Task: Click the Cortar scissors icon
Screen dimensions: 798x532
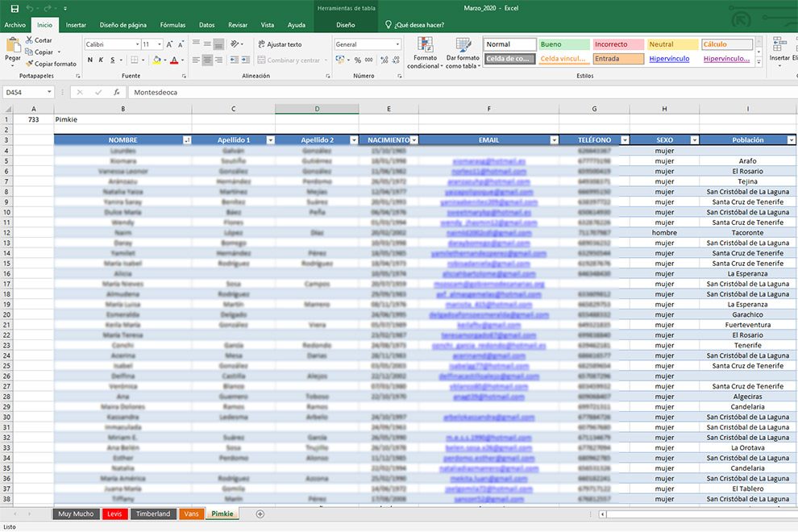Action: point(29,39)
